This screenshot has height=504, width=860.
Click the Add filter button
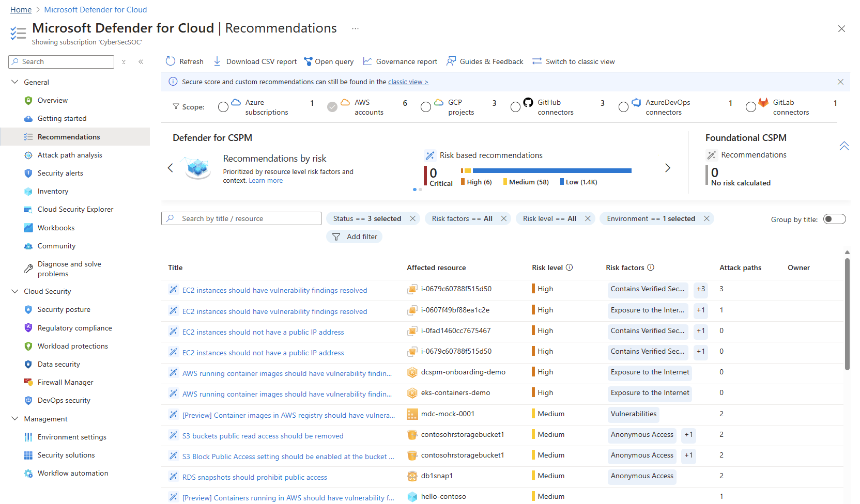[x=354, y=237]
